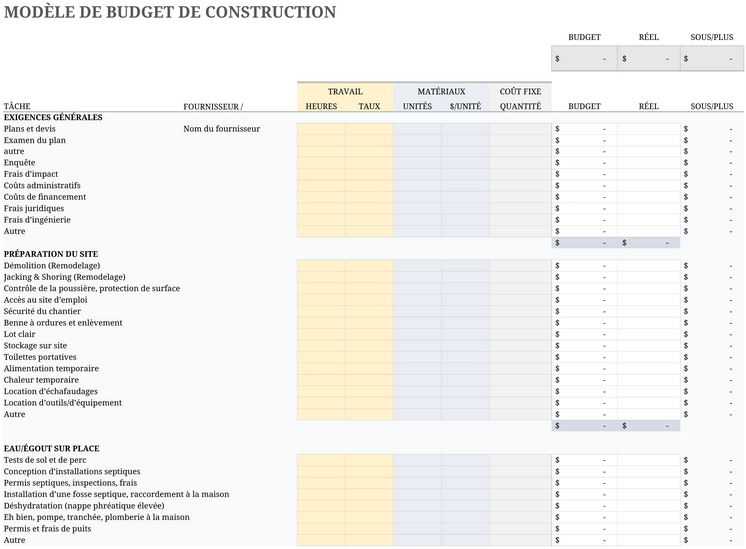Select the 'Frais d'impact' cell
The width and height of the screenshot is (746, 549).
tap(31, 174)
